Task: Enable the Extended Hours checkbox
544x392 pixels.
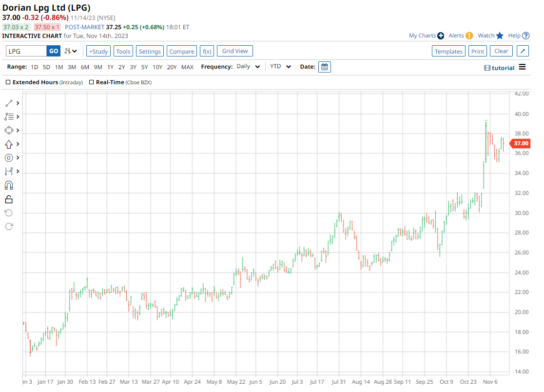Action: 8,82
